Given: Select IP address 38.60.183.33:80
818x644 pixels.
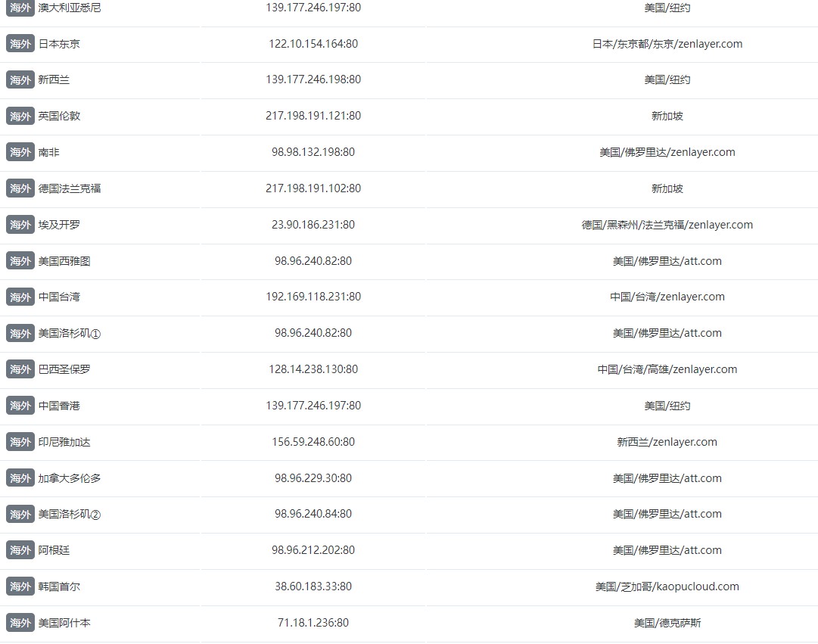Looking at the screenshot, I should (x=313, y=586).
